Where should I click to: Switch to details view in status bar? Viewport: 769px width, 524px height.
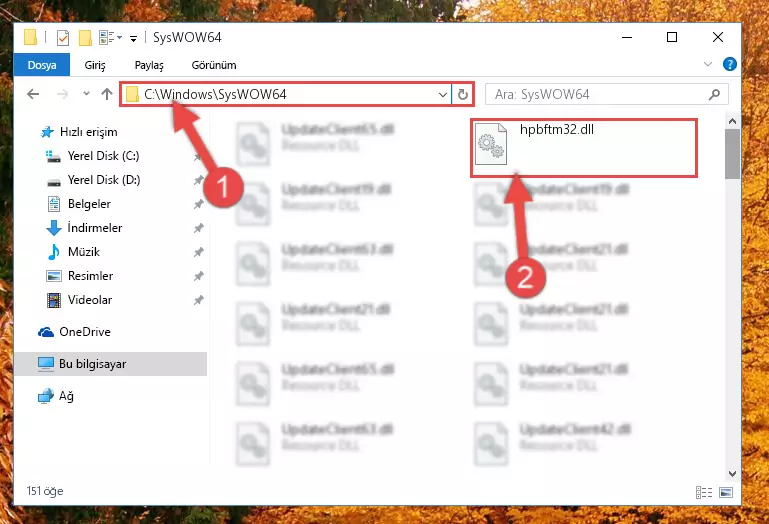click(704, 492)
